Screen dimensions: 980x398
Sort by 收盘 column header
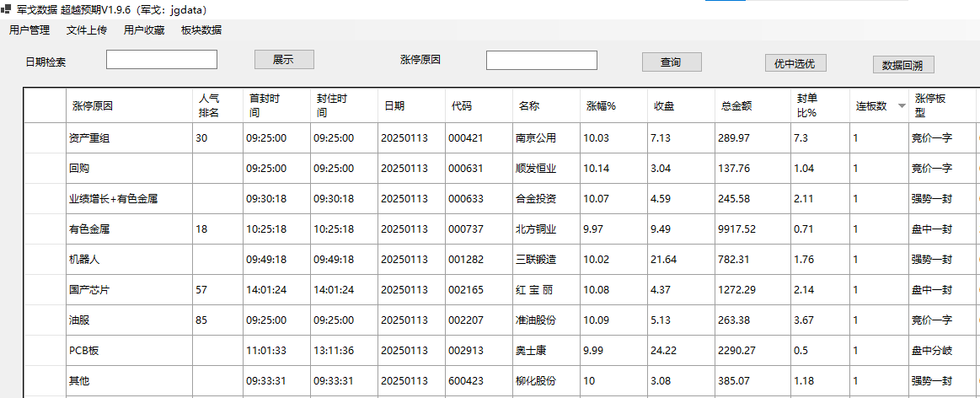(x=682, y=105)
